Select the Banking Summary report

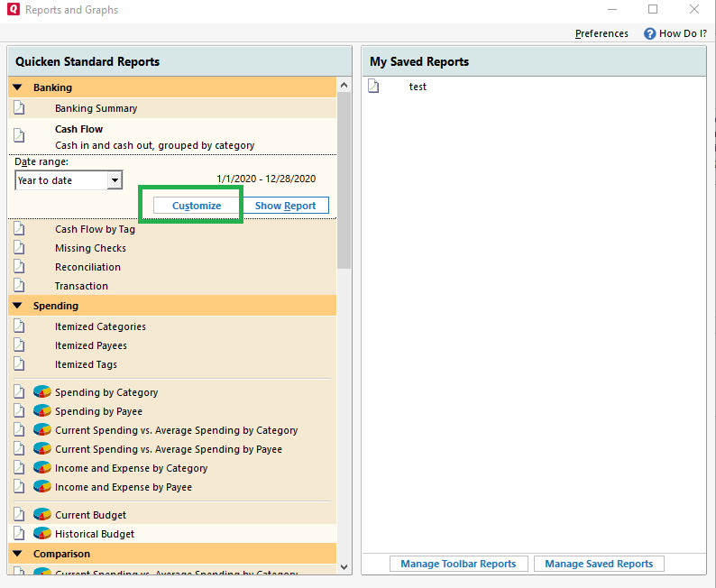tap(96, 108)
